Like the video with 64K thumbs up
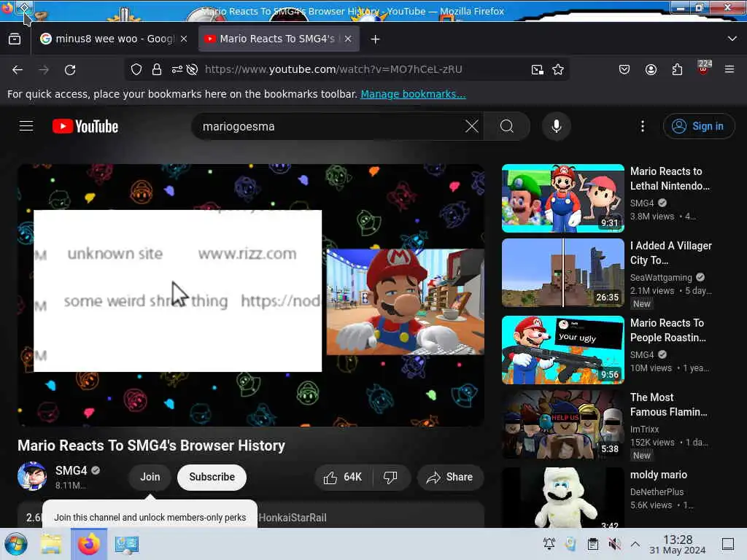 coord(344,477)
